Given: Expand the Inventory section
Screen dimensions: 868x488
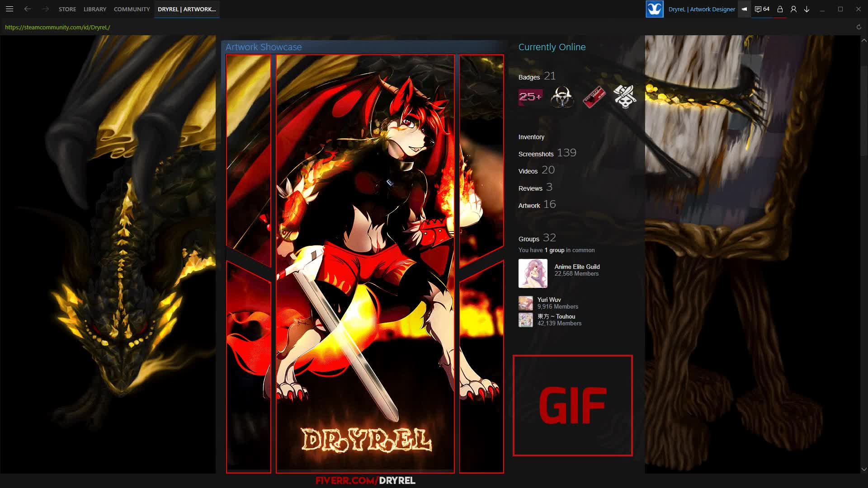Looking at the screenshot, I should click(531, 136).
